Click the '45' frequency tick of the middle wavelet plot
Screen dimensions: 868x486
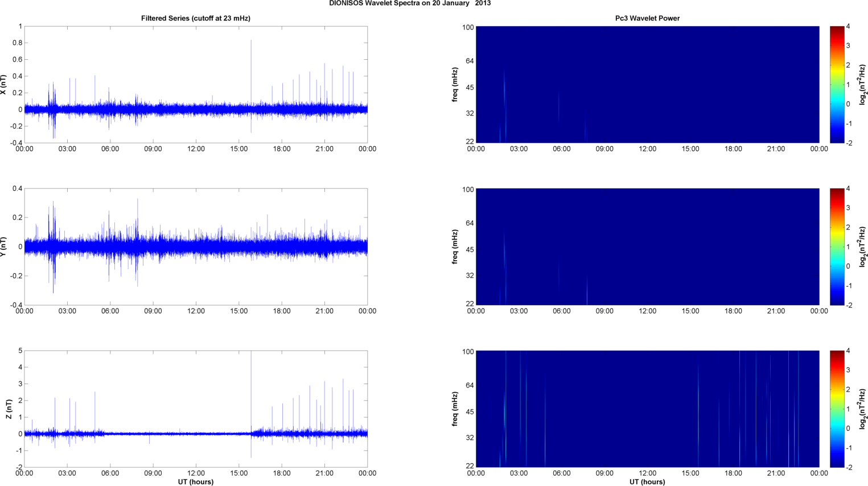point(470,250)
